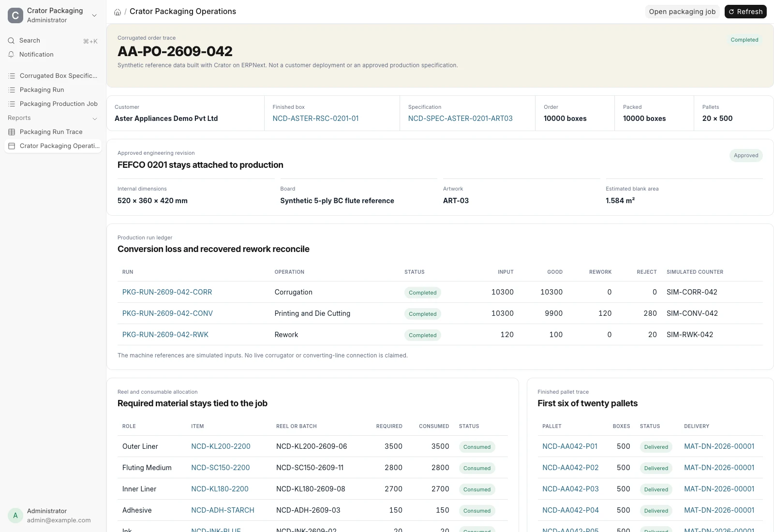This screenshot has width=774, height=532.
Task: Click the Inner Liner role cell
Action: click(x=139, y=489)
